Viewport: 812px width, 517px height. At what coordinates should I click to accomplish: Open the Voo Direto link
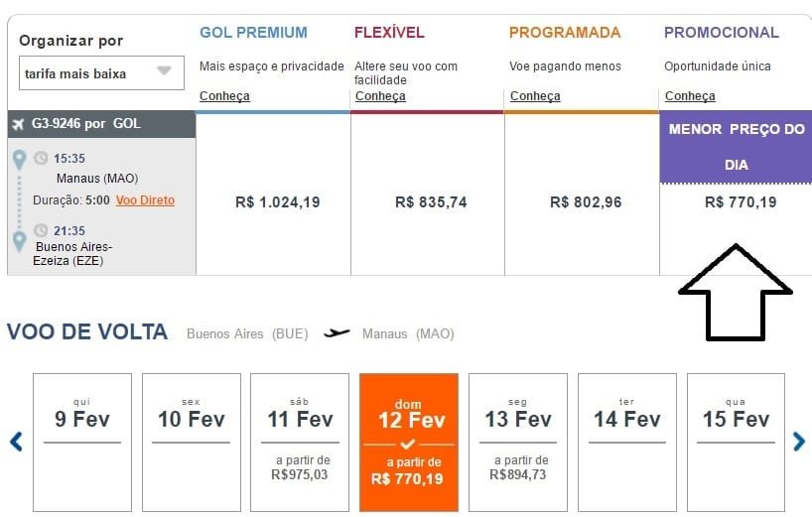[x=146, y=200]
